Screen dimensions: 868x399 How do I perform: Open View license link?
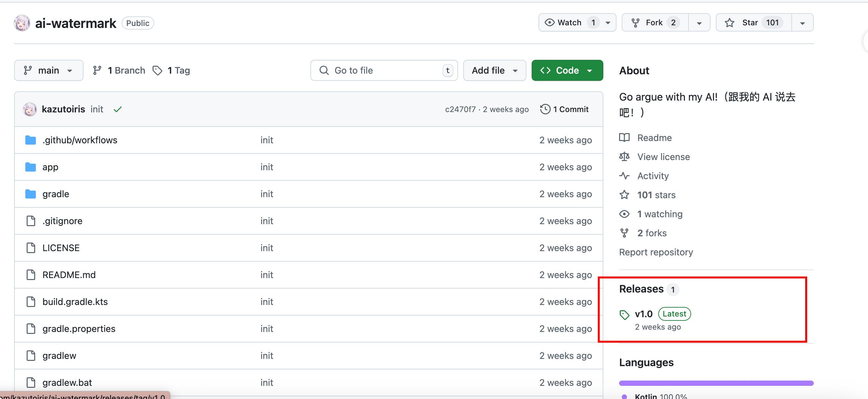pyautogui.click(x=663, y=156)
